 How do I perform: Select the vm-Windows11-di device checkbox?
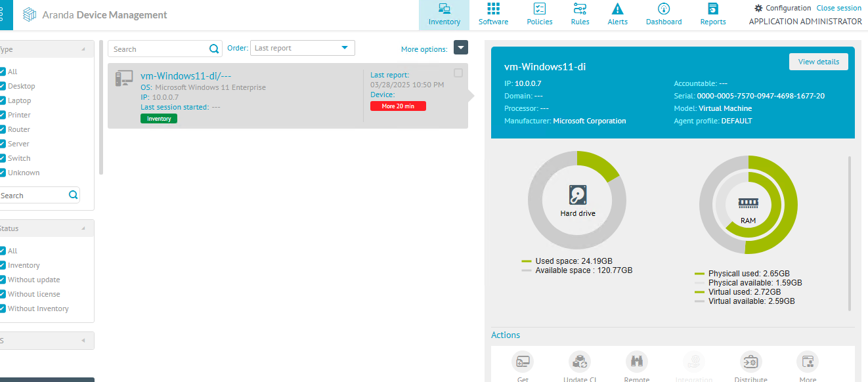tap(458, 73)
